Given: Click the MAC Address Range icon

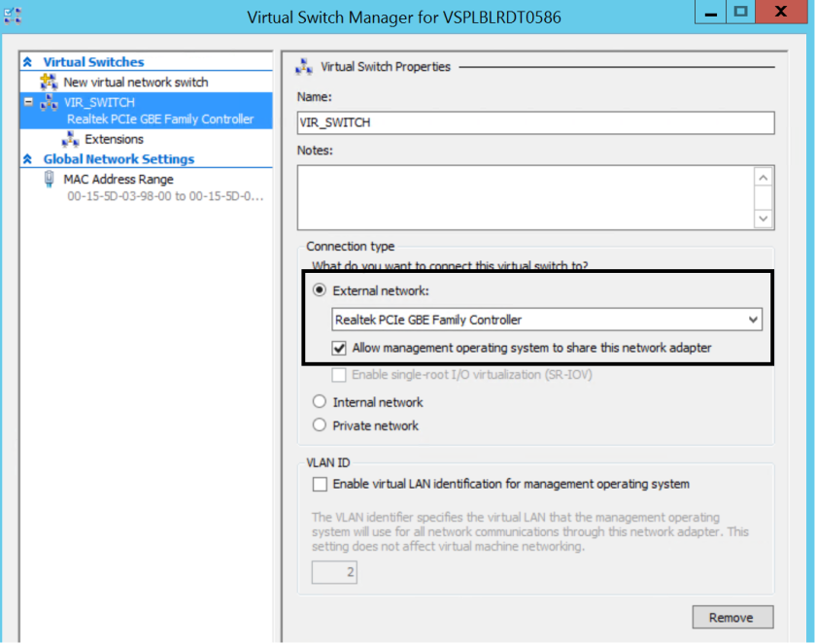Looking at the screenshot, I should 49,178.
